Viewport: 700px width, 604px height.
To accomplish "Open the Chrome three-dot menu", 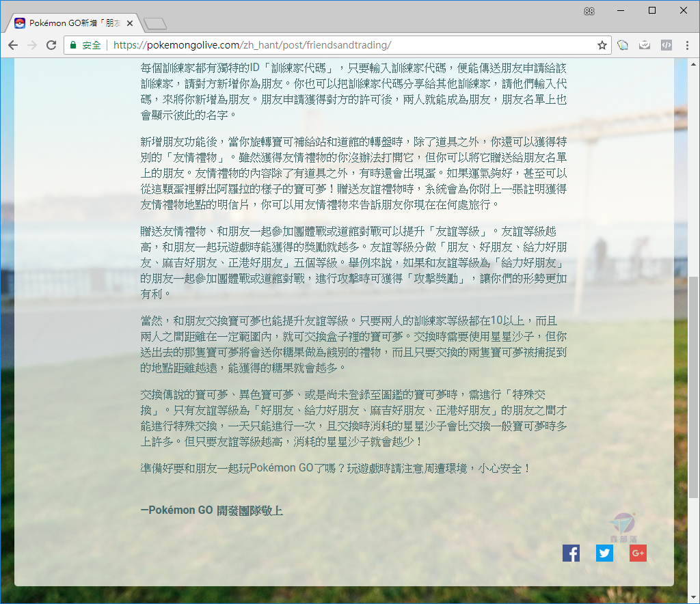I will 687,45.
